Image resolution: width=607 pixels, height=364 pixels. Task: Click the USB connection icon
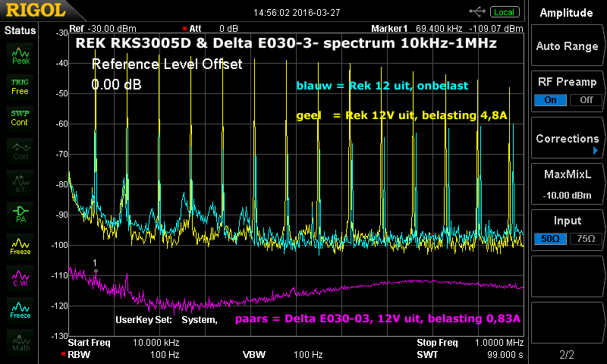pyautogui.click(x=477, y=11)
